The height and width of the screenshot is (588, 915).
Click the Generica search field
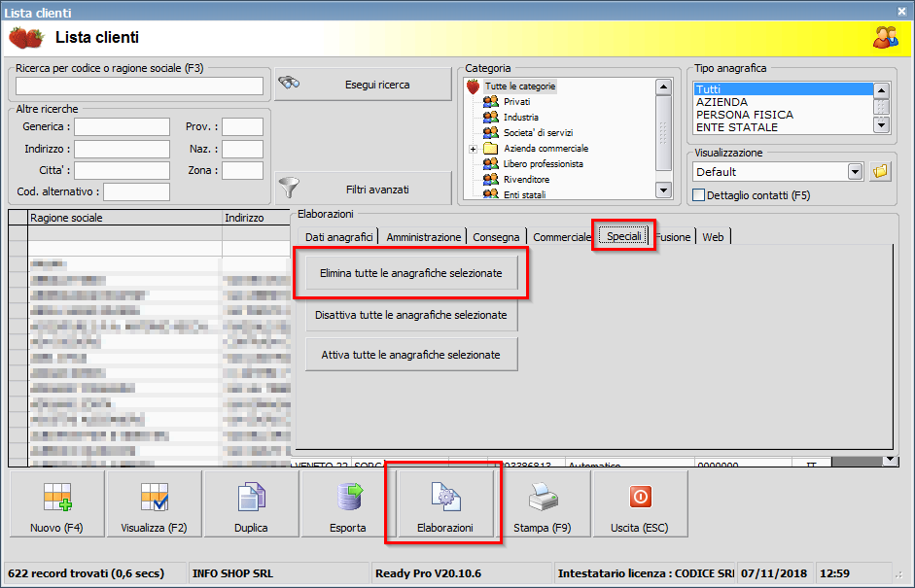(122, 126)
